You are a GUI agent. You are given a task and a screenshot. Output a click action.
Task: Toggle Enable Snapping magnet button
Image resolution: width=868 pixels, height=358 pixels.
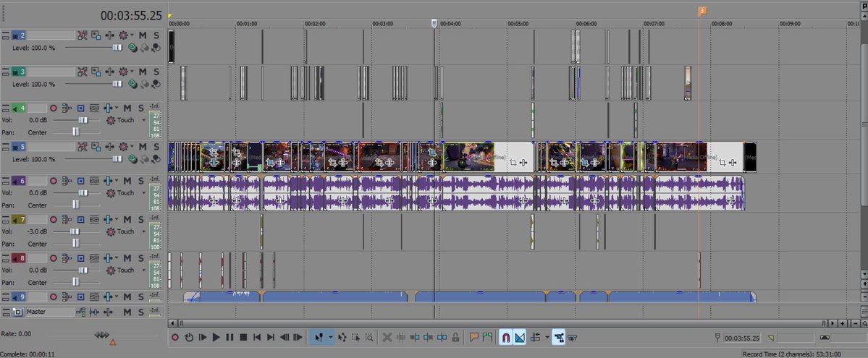pyautogui.click(x=506, y=337)
